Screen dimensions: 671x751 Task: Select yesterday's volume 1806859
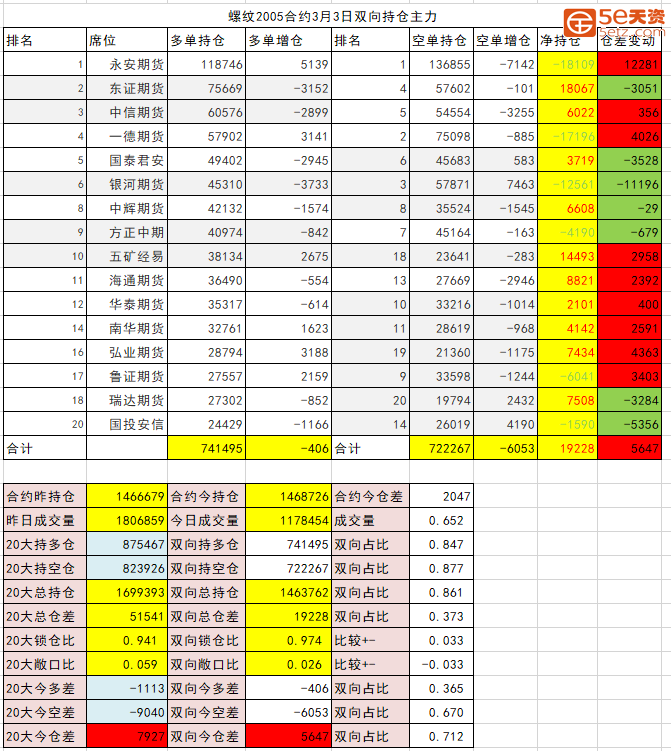[x=127, y=520]
